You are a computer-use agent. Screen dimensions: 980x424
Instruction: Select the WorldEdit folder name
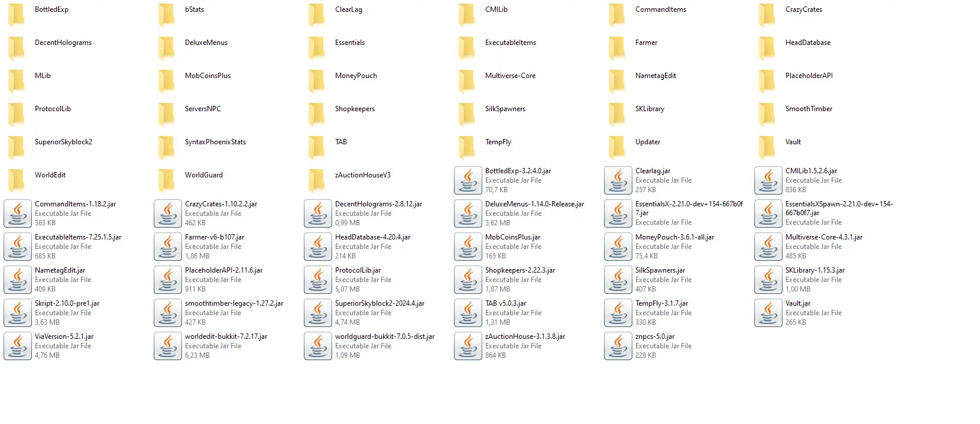click(x=50, y=175)
